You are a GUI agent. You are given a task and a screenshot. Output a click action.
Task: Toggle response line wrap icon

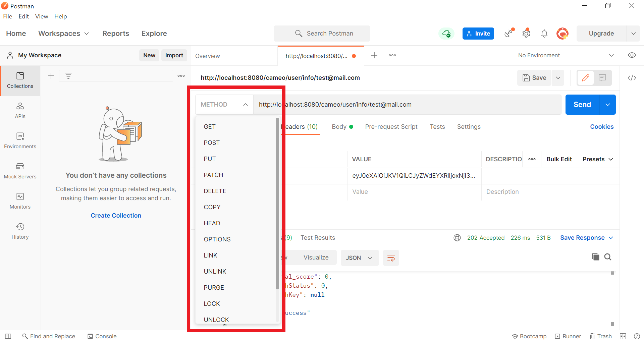[391, 258]
